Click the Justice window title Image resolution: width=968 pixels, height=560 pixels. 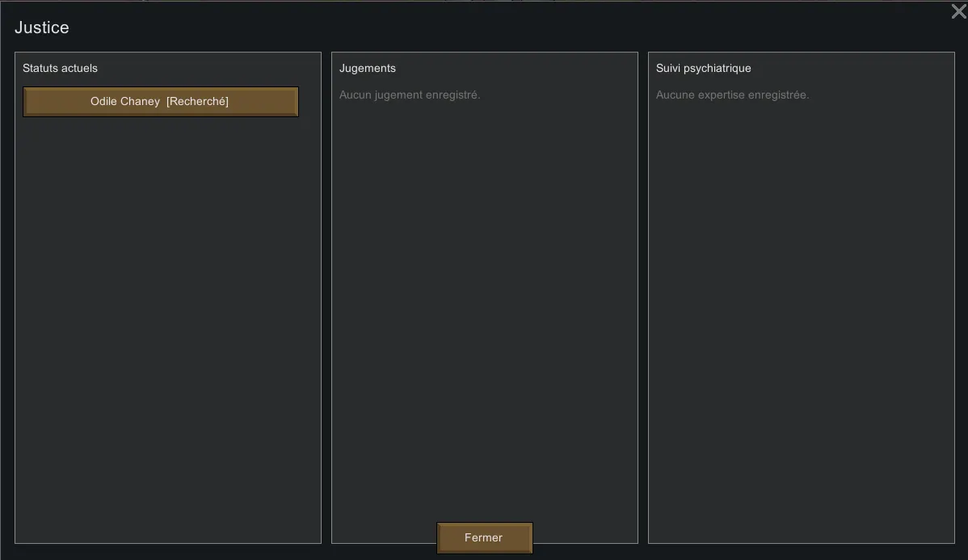tap(42, 27)
